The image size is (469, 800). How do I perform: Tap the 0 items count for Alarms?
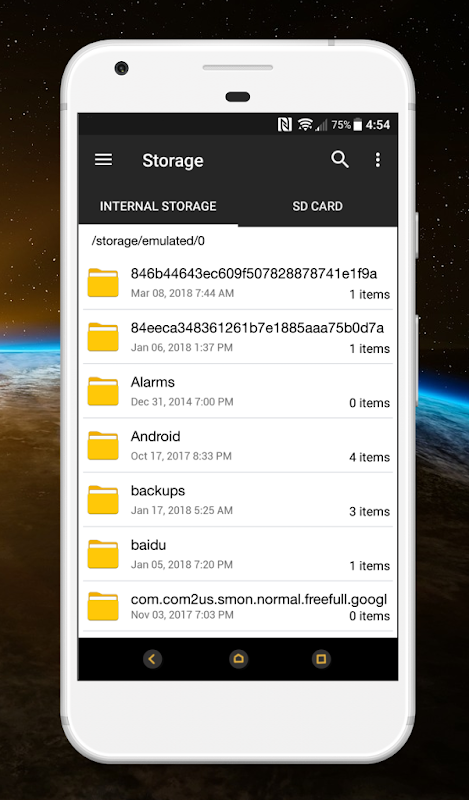[369, 403]
